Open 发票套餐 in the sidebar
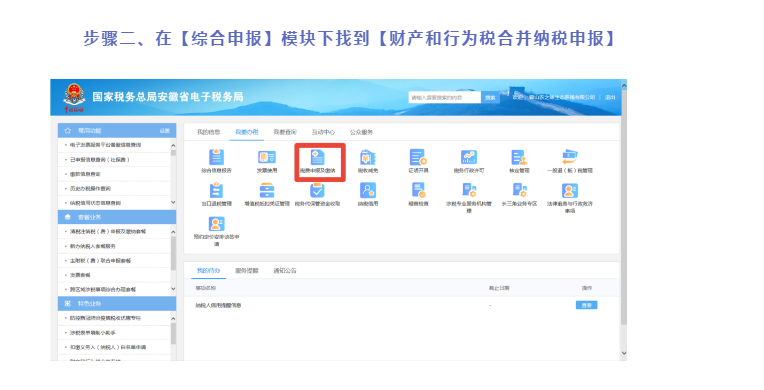 pos(80,275)
